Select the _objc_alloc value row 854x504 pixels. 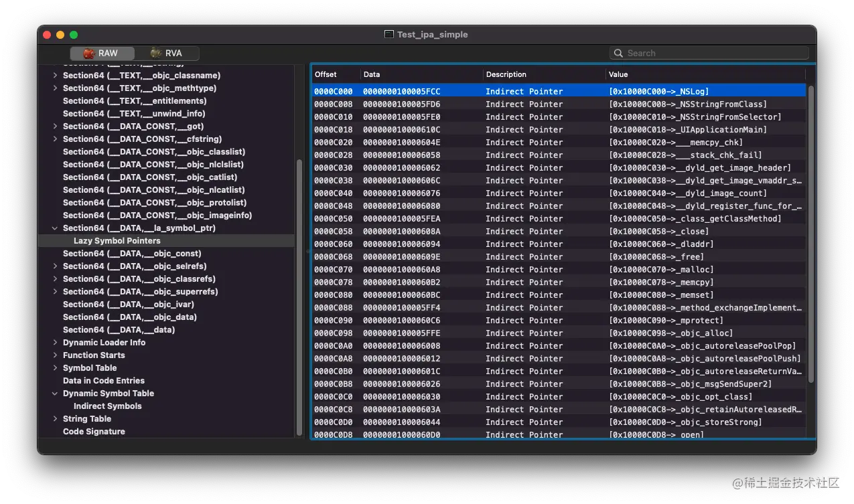tap(559, 333)
